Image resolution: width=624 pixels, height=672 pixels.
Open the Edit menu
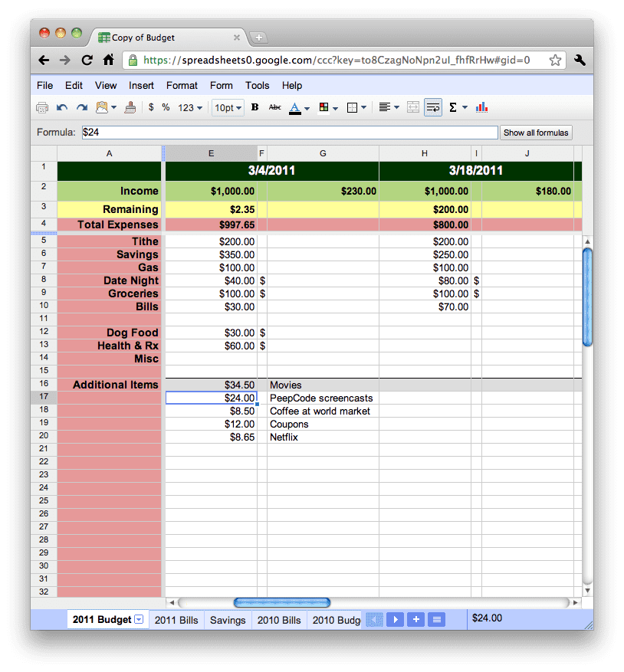74,85
